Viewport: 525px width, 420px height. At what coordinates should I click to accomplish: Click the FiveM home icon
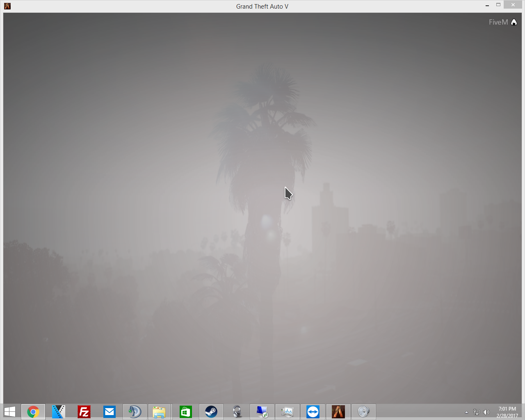click(x=514, y=22)
